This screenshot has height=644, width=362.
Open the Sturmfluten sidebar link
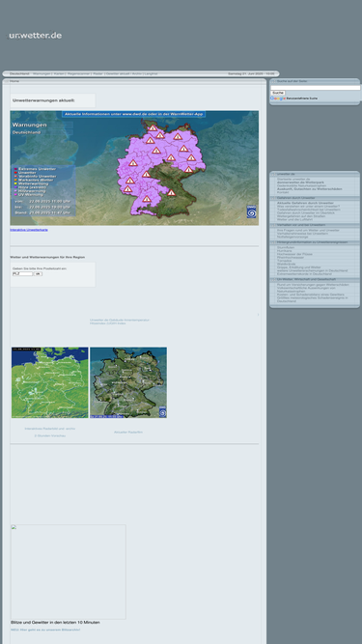pos(286,247)
